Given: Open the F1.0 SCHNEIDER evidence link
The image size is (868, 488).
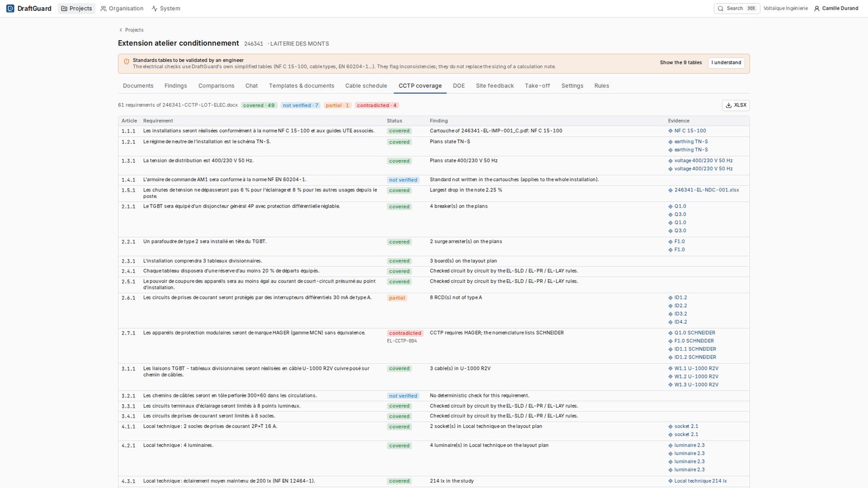Looking at the screenshot, I should point(691,341).
